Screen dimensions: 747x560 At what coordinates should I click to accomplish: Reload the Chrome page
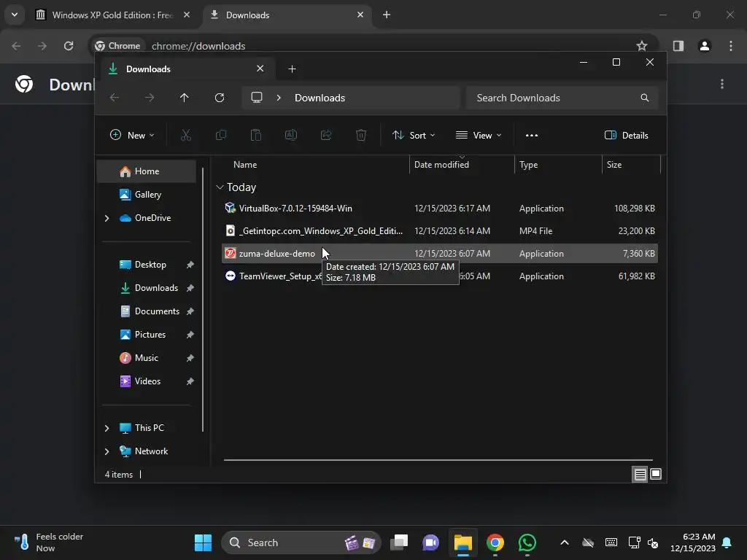click(x=69, y=46)
